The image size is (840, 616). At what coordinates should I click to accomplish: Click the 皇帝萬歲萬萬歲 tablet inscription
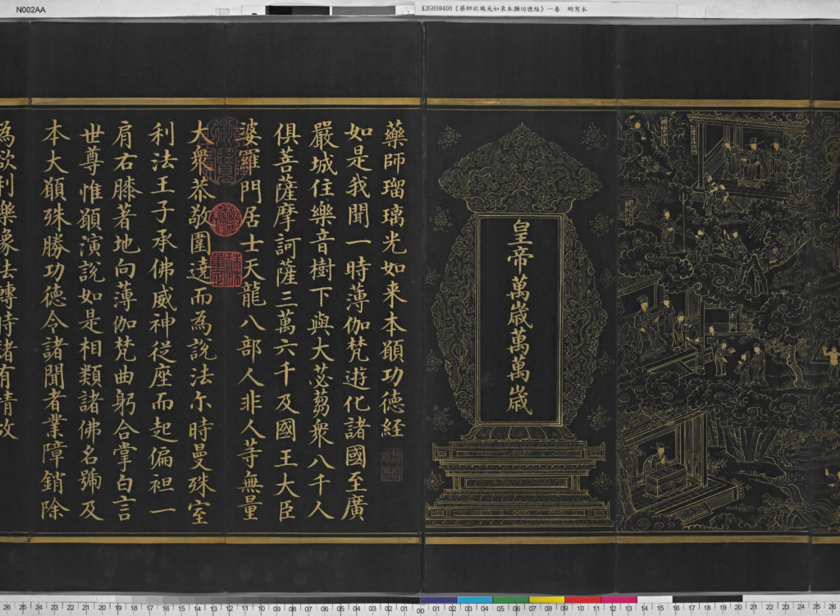pos(520,317)
